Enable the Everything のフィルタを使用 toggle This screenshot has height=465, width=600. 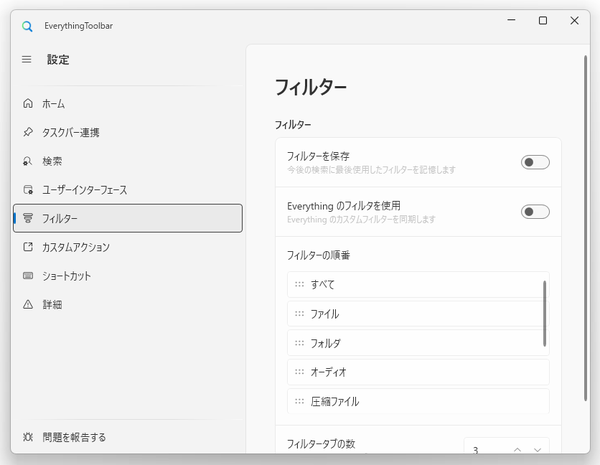(x=535, y=212)
